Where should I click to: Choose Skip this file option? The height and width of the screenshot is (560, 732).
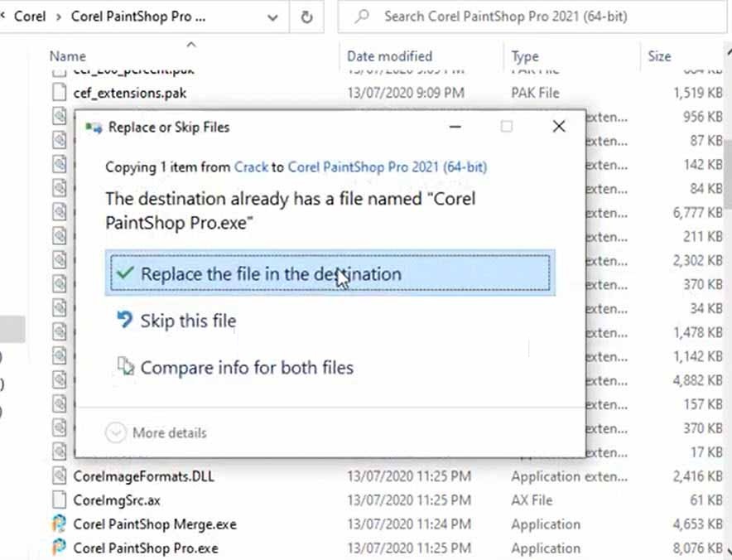click(188, 321)
